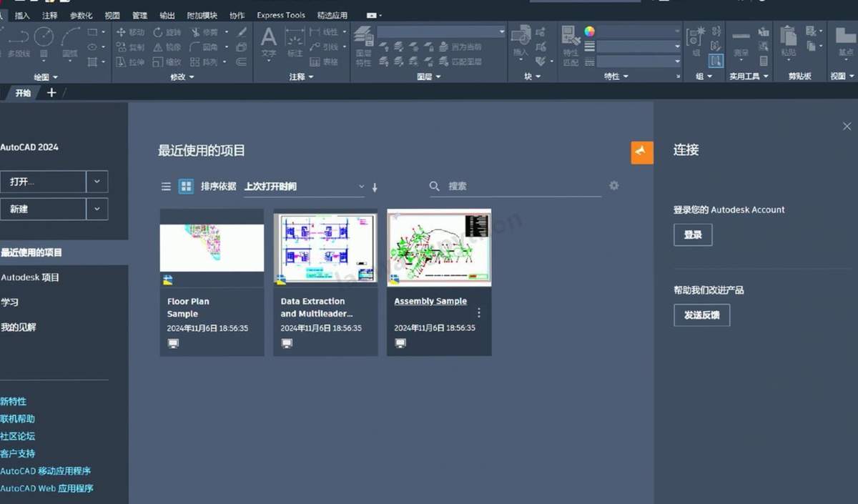Expand the 实用工具 panel
This screenshot has height=504, width=858.
point(749,76)
